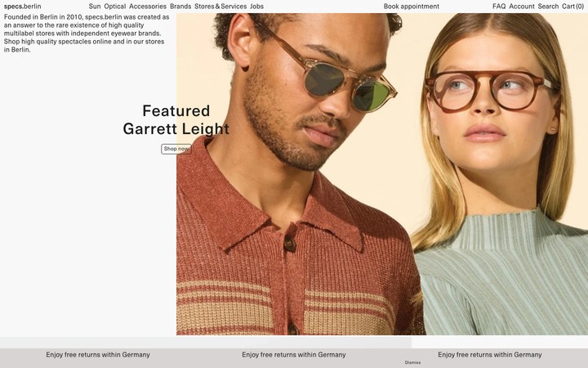Dismiss the free returns banner

[412, 362]
